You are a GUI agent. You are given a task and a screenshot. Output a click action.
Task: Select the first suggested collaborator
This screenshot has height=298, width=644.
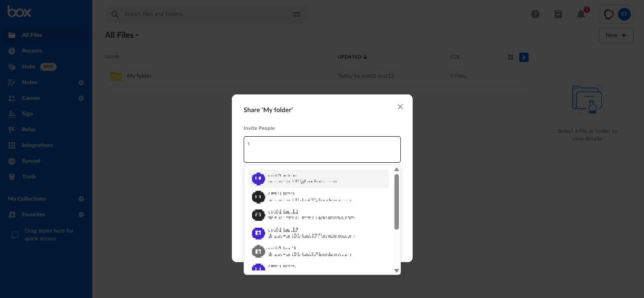319,179
